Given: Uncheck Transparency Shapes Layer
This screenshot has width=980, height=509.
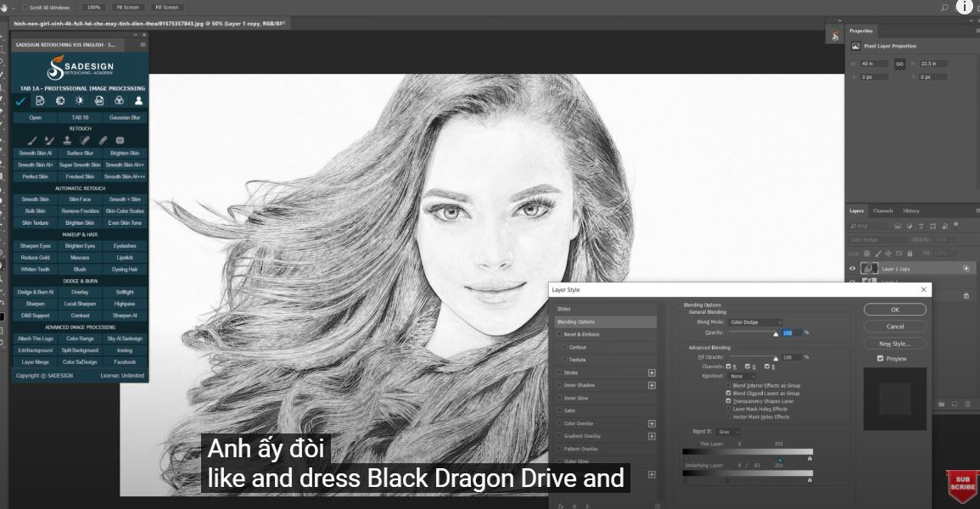Looking at the screenshot, I should tap(728, 401).
